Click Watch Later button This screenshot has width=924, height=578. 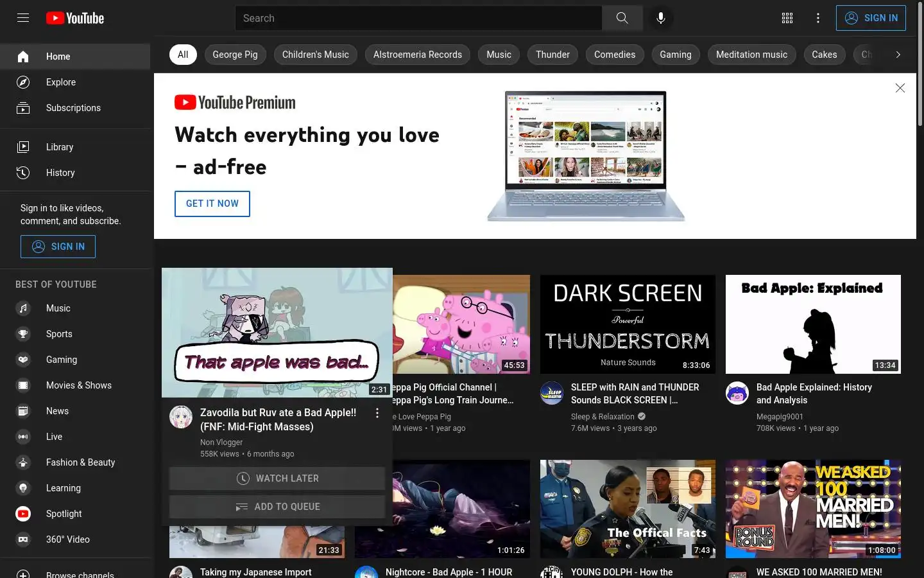[x=277, y=478]
